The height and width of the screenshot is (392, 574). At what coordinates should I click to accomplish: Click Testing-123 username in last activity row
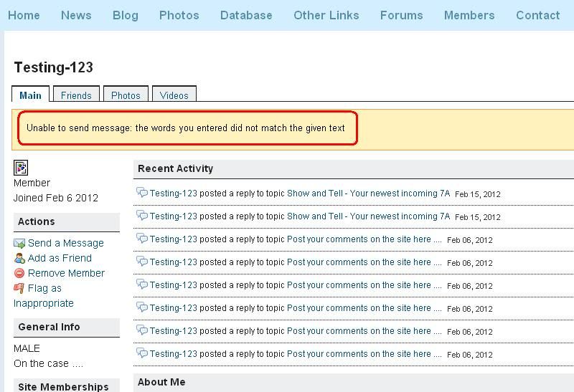coord(173,354)
